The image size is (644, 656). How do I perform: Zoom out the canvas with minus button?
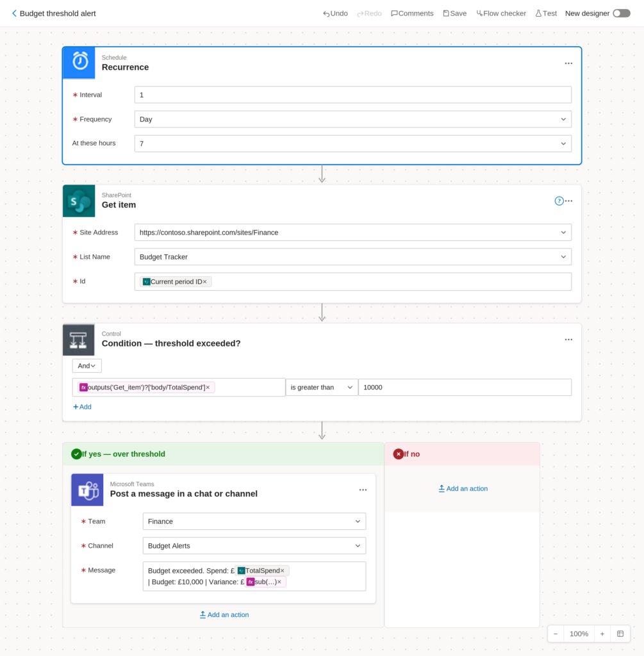coord(556,634)
